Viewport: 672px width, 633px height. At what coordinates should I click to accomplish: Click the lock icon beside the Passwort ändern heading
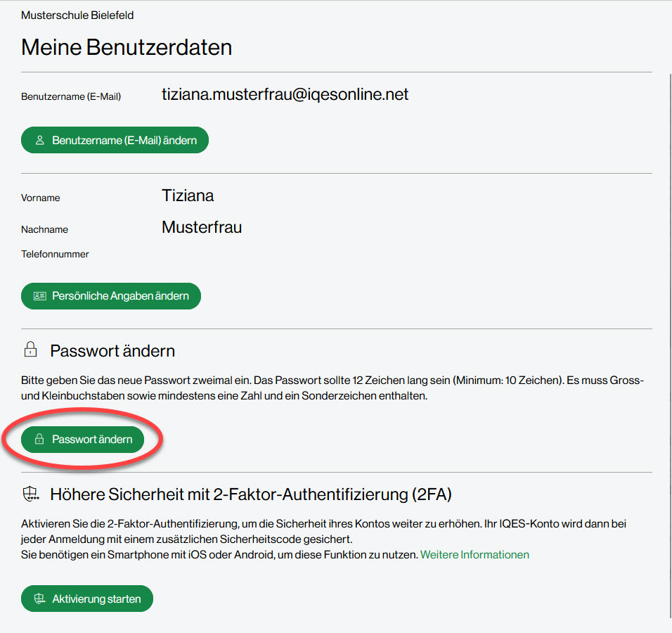30,350
